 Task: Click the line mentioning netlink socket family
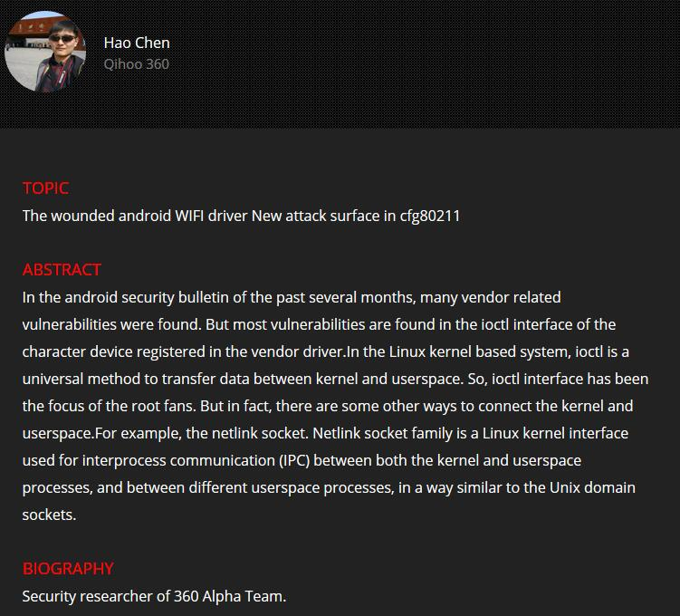(x=325, y=433)
